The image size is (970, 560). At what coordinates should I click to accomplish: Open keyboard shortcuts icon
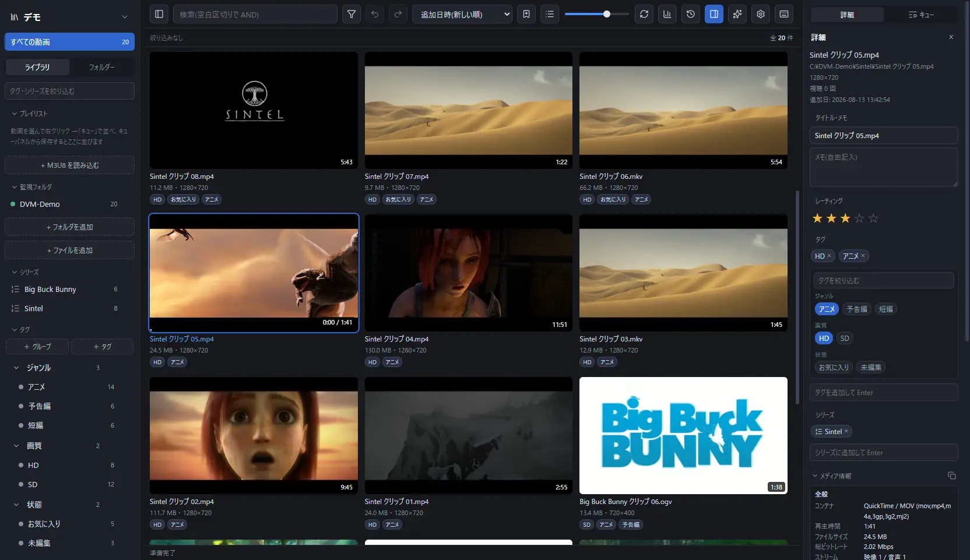click(784, 14)
